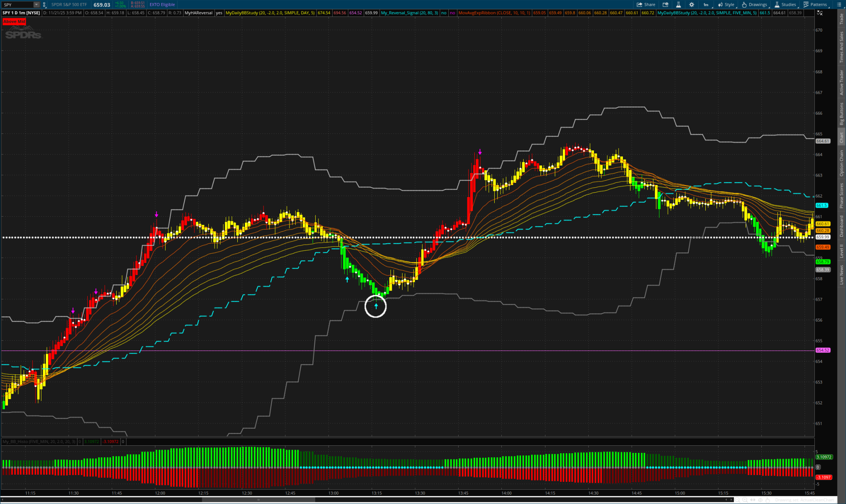The image size is (846, 504).
Task: Open the 1m timeframe dropdown
Action: [706, 4]
